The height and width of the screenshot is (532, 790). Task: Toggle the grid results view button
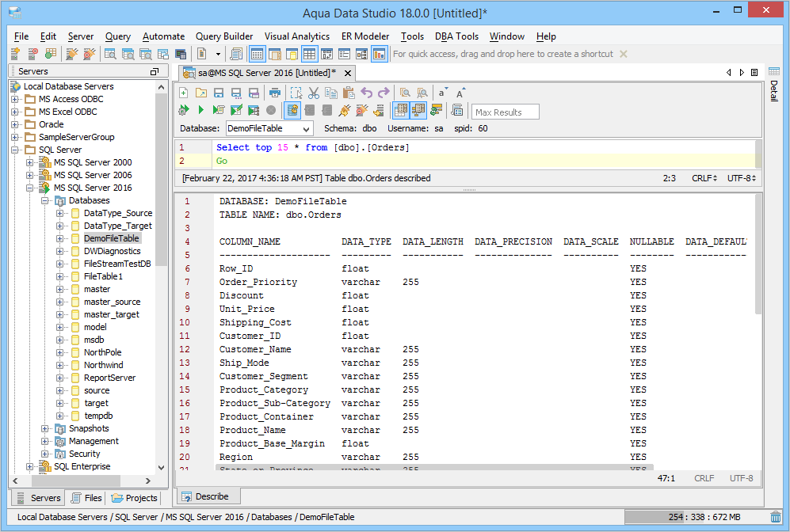tap(401, 110)
